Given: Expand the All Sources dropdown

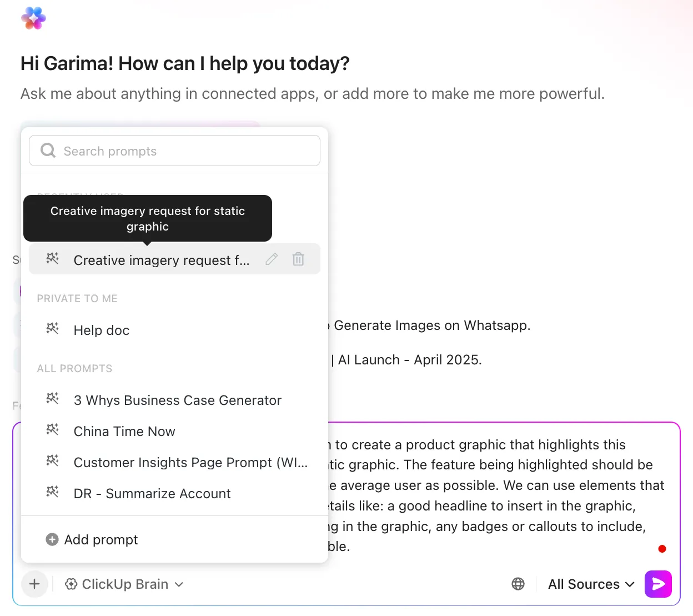Looking at the screenshot, I should [x=591, y=584].
